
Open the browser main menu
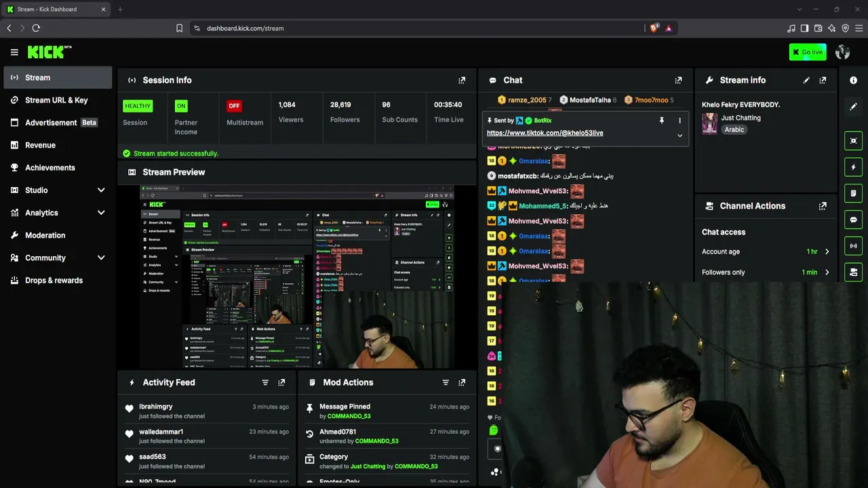859,28
